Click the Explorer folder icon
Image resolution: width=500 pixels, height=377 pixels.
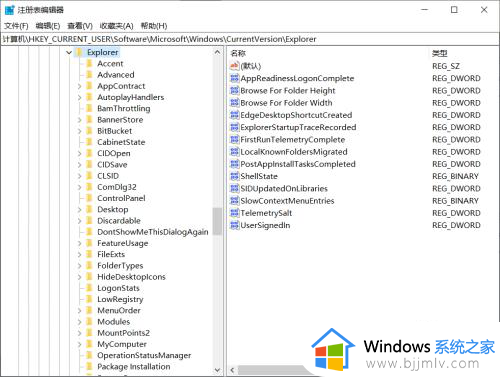pyautogui.click(x=79, y=52)
